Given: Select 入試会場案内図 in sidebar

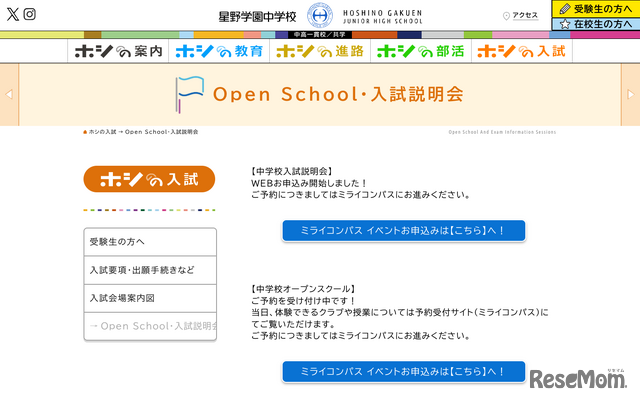Looking at the screenshot, I should (x=150, y=298).
